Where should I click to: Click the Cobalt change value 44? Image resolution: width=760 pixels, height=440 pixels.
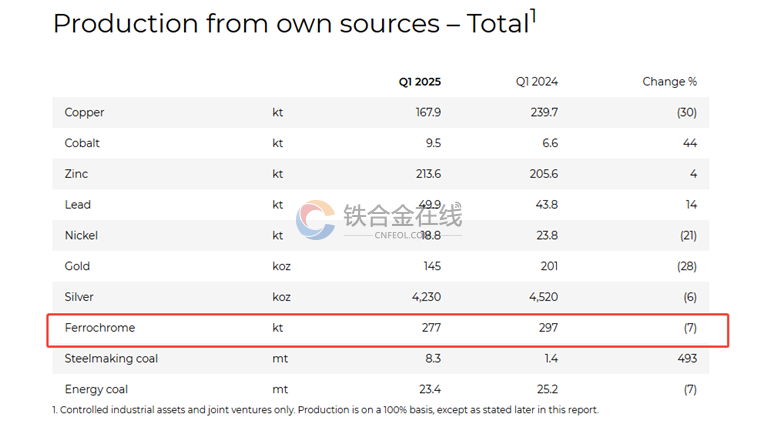[690, 143]
